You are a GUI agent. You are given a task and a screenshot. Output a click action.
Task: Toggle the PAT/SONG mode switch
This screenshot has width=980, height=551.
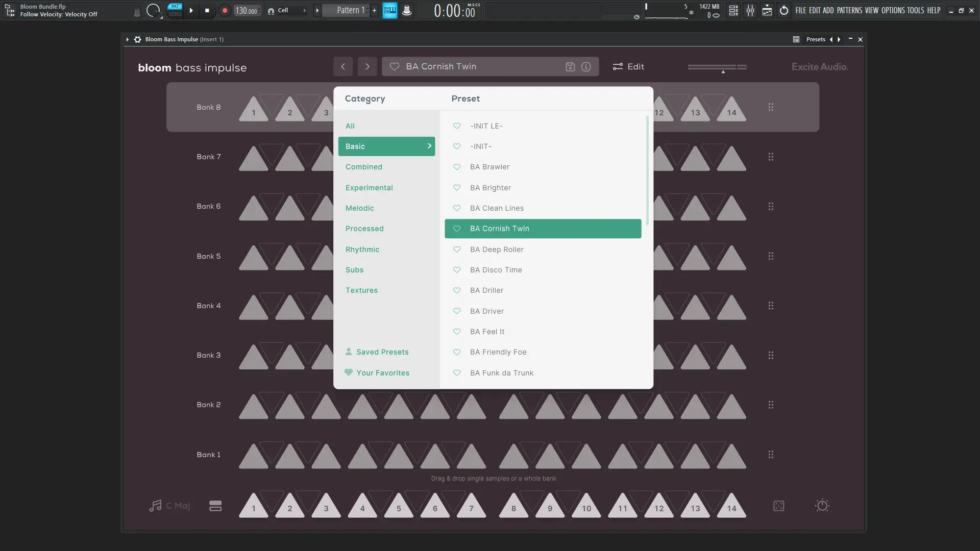click(175, 10)
